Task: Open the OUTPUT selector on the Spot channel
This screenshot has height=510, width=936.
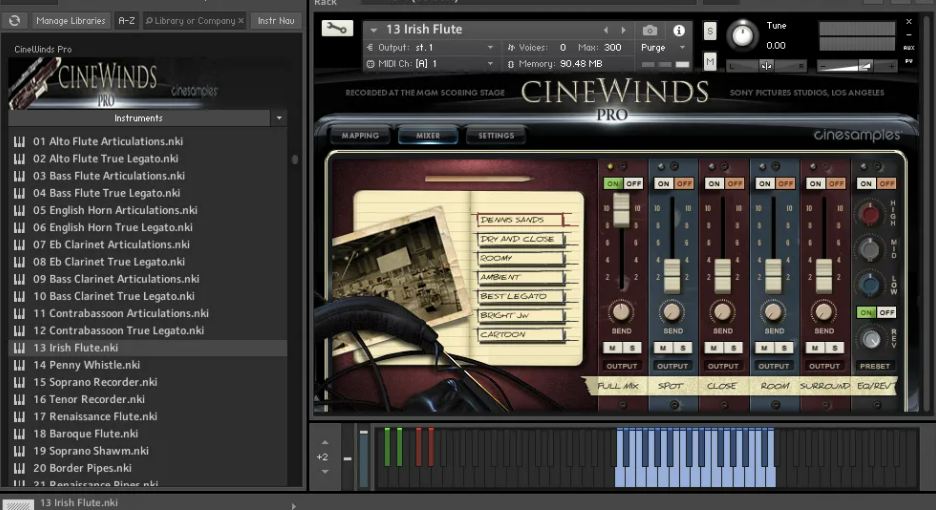Action: 672,366
